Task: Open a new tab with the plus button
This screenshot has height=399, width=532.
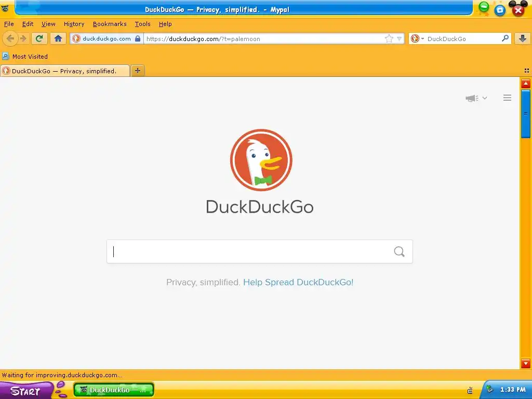Action: point(137,71)
